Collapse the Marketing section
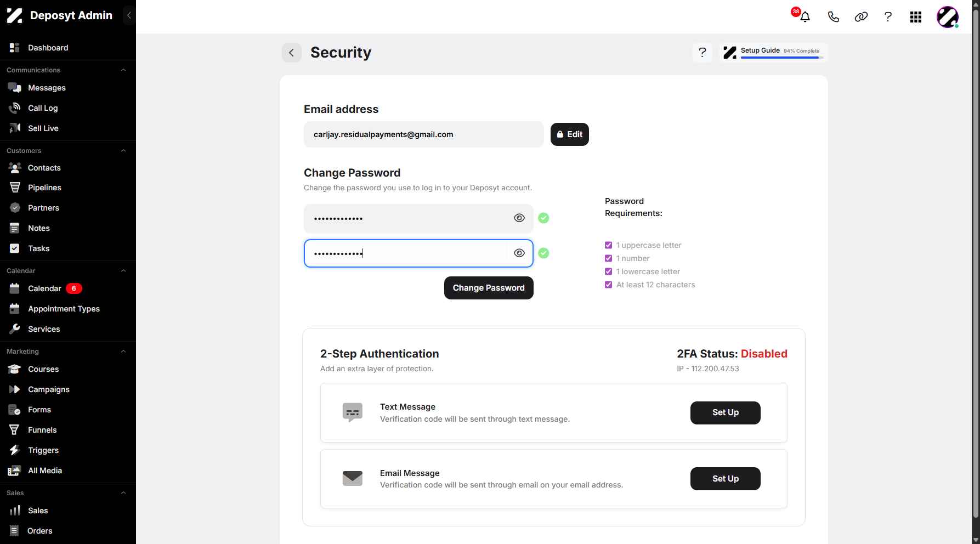 point(123,352)
